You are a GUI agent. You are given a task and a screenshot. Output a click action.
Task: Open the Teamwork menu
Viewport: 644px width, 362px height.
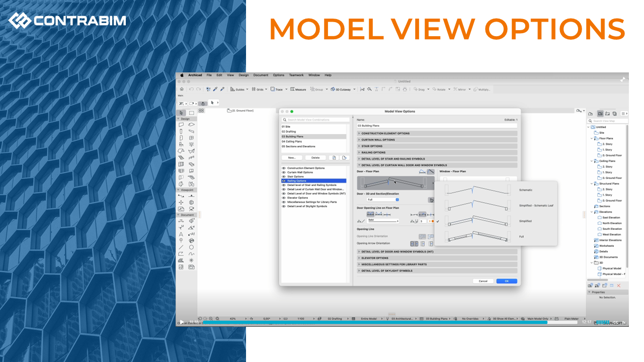[x=296, y=75]
